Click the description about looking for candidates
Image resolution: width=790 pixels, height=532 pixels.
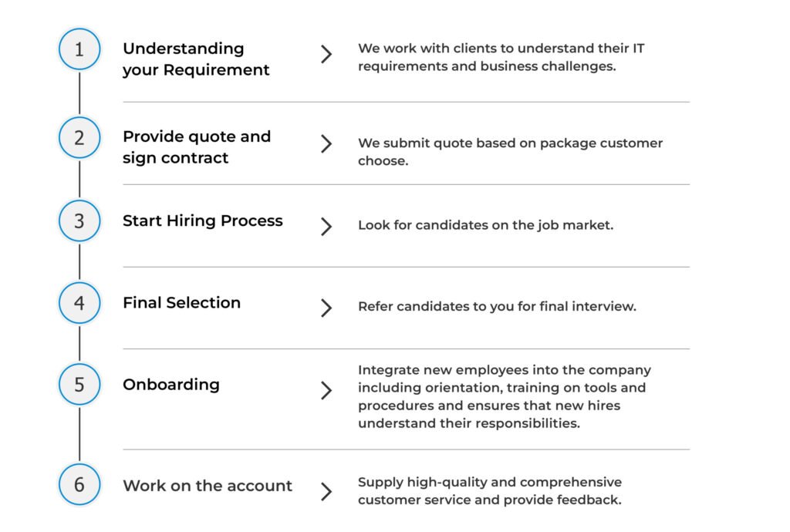[x=485, y=226]
